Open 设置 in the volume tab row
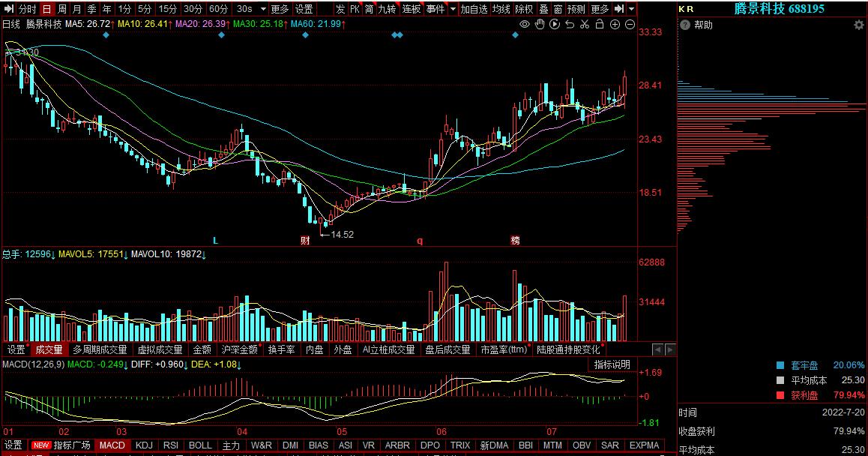 [x=16, y=349]
